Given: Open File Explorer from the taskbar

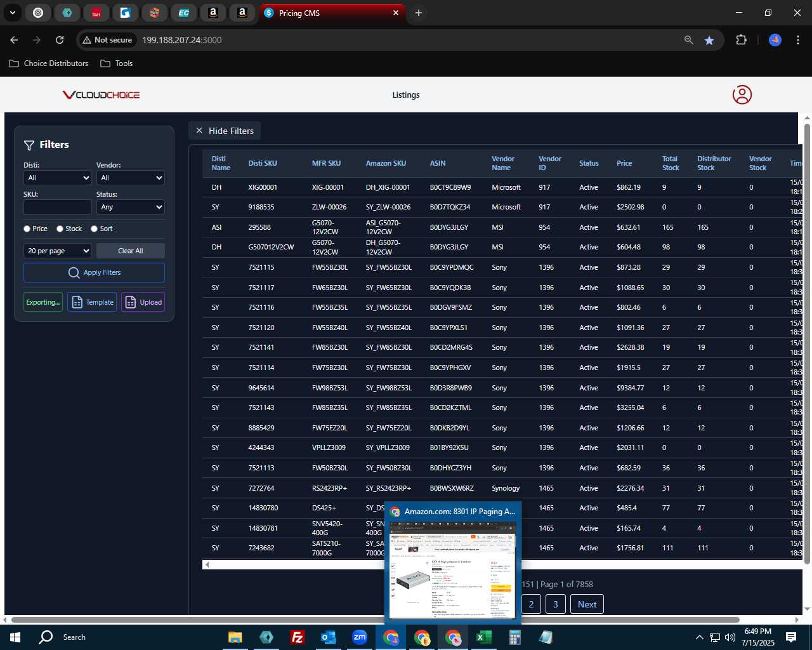Looking at the screenshot, I should tap(235, 637).
